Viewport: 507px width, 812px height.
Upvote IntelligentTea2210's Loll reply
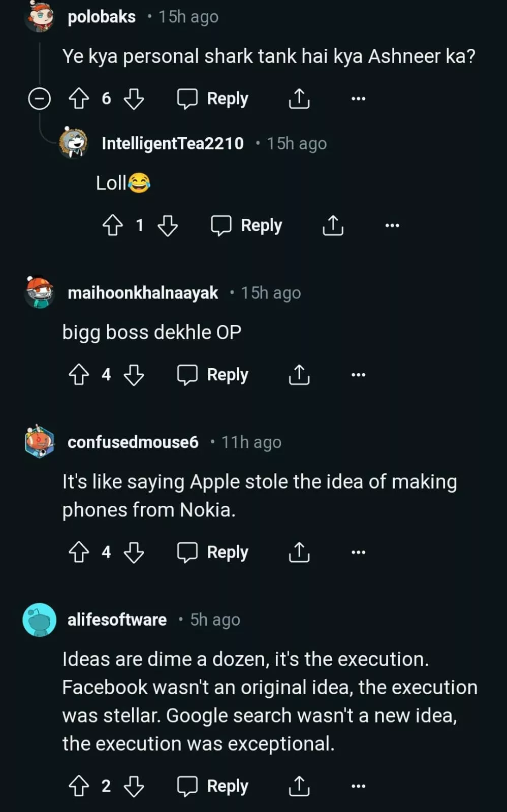(x=113, y=225)
